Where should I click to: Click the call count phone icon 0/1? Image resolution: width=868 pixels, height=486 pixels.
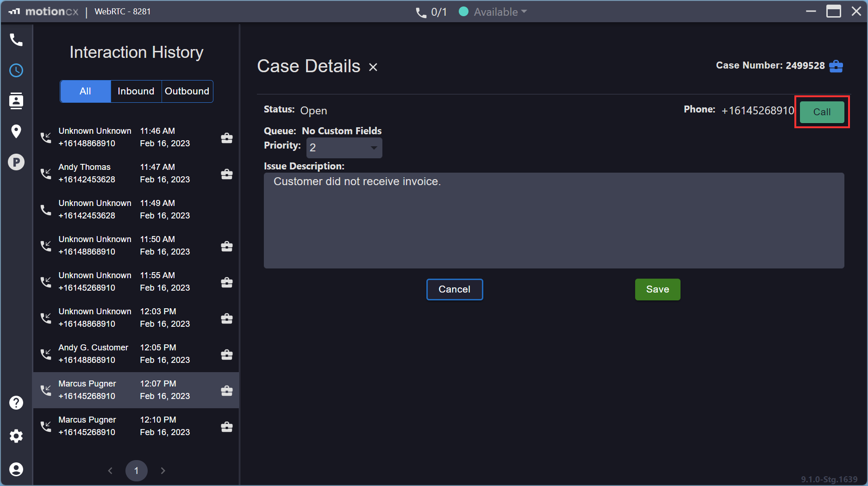tap(421, 12)
